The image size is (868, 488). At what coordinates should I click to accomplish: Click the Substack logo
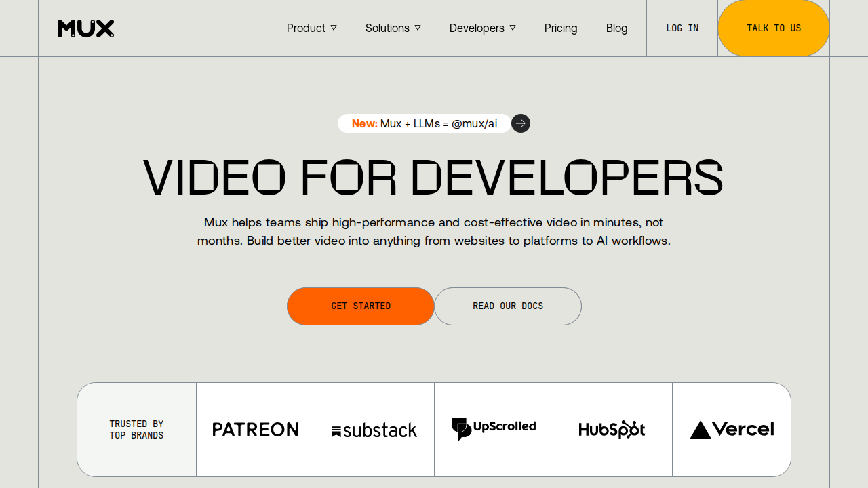[374, 430]
